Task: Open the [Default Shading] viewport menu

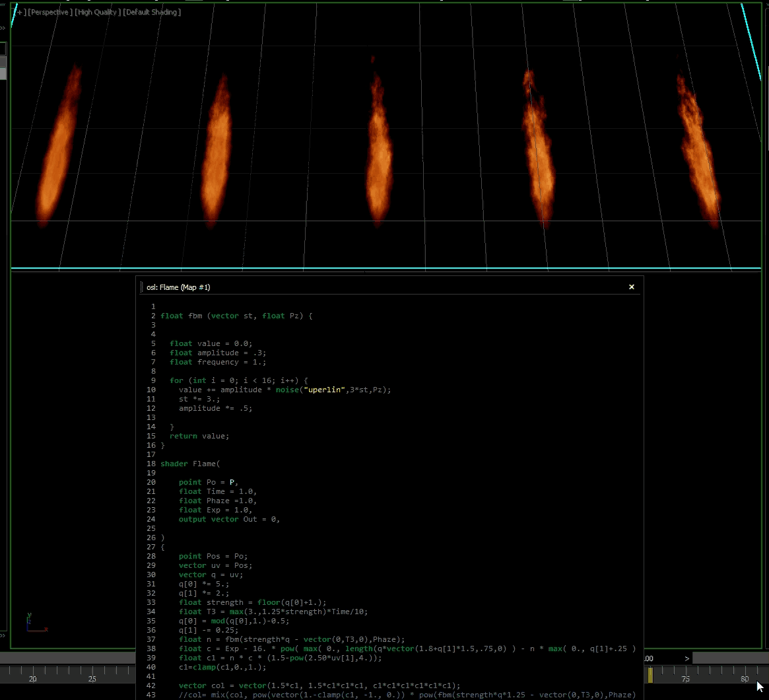Action: (153, 12)
